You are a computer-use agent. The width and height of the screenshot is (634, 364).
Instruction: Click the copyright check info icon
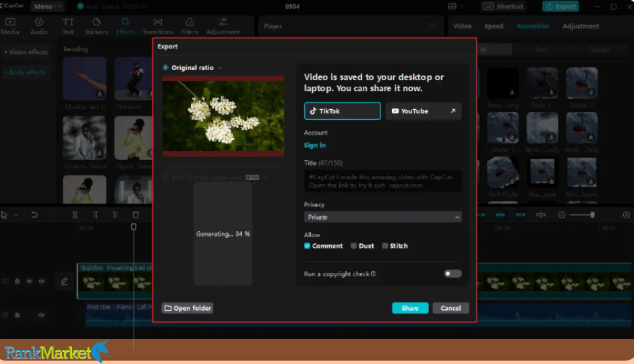(373, 274)
